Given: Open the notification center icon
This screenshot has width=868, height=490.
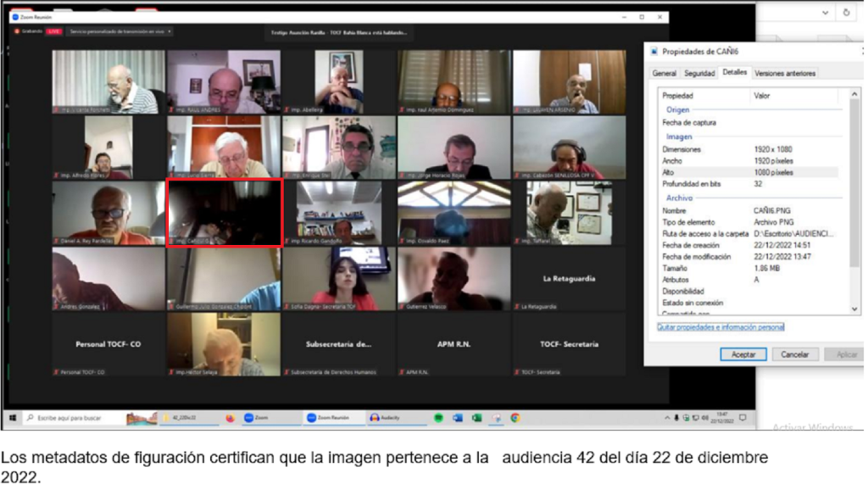Looking at the screenshot, I should point(743,418).
